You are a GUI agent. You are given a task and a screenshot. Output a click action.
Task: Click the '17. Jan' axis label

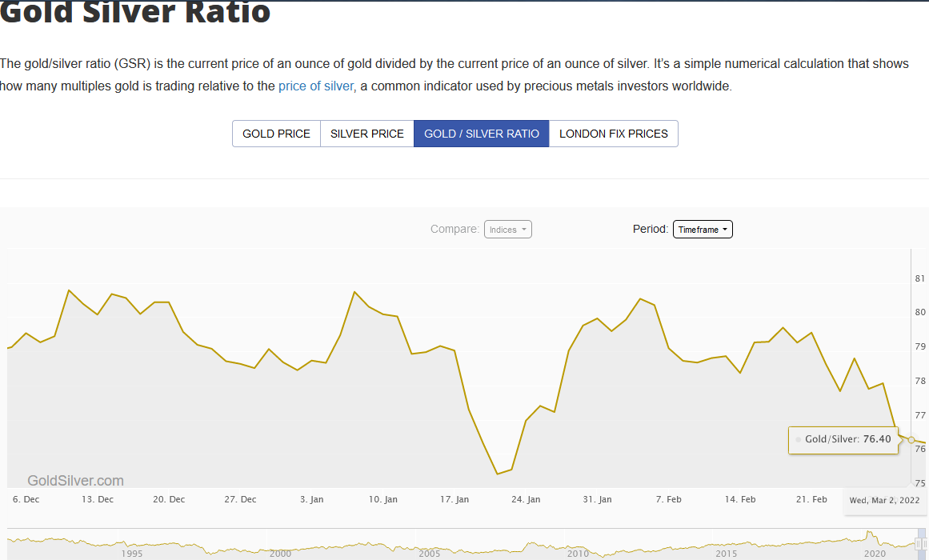coord(454,499)
